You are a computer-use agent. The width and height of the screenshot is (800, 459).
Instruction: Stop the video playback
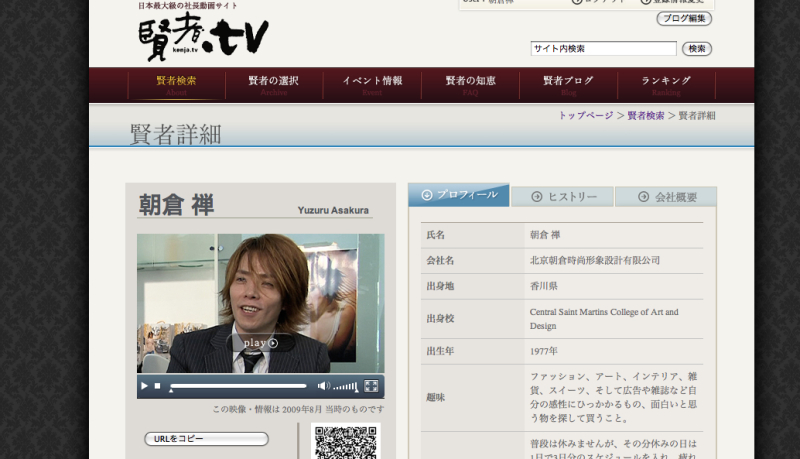(158, 386)
